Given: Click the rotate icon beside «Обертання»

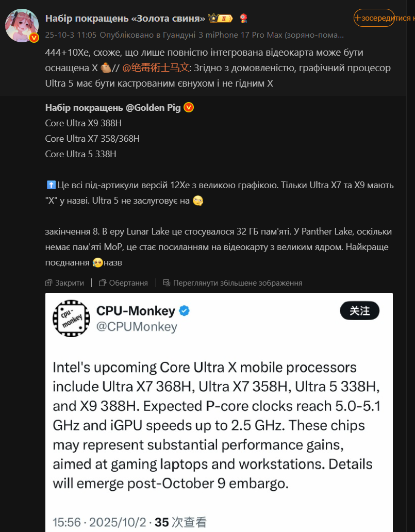Looking at the screenshot, I should pos(103,283).
